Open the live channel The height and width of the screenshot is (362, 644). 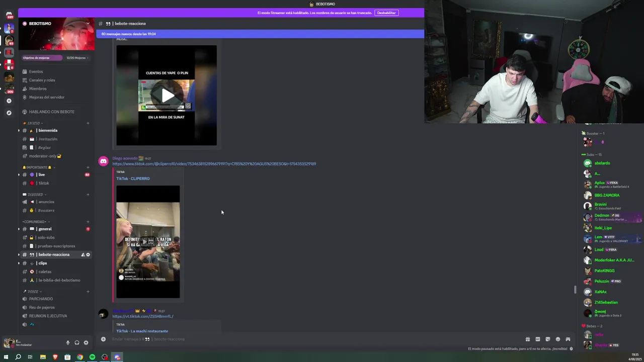click(x=41, y=174)
